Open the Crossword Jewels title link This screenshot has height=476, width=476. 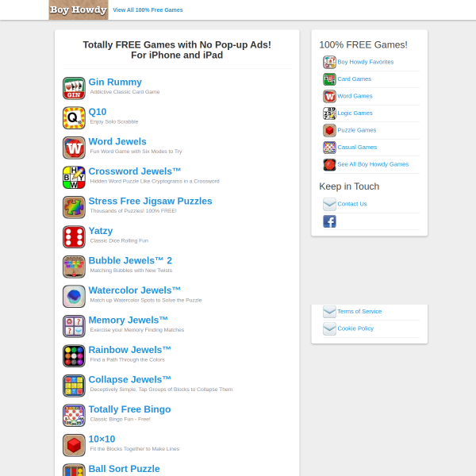(135, 171)
